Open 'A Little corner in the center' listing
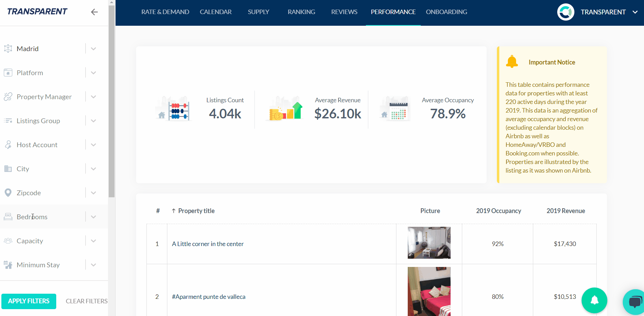This screenshot has width=644, height=316. pyautogui.click(x=208, y=244)
